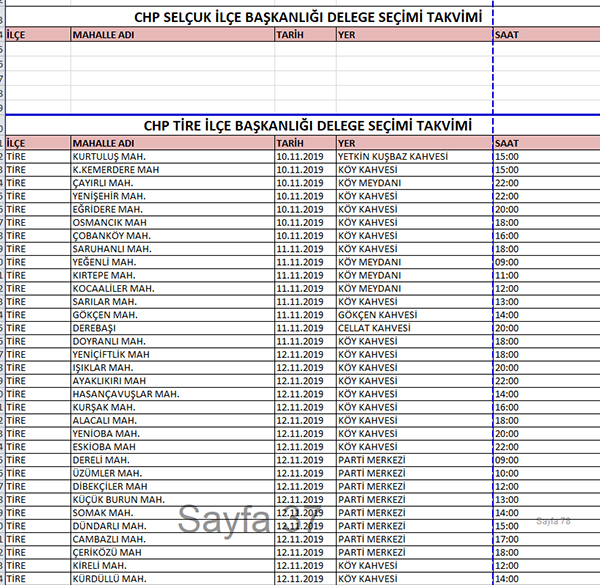Click KÖY MEYDANI in the ÇAYIRLI row
The height and width of the screenshot is (585, 600).
414,183
